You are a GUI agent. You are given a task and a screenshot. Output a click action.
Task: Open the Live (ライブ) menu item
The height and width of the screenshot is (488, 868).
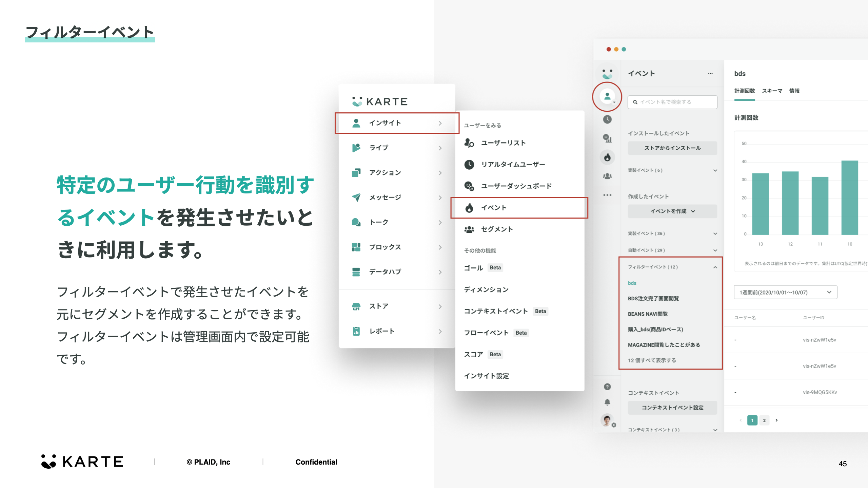[x=397, y=148]
